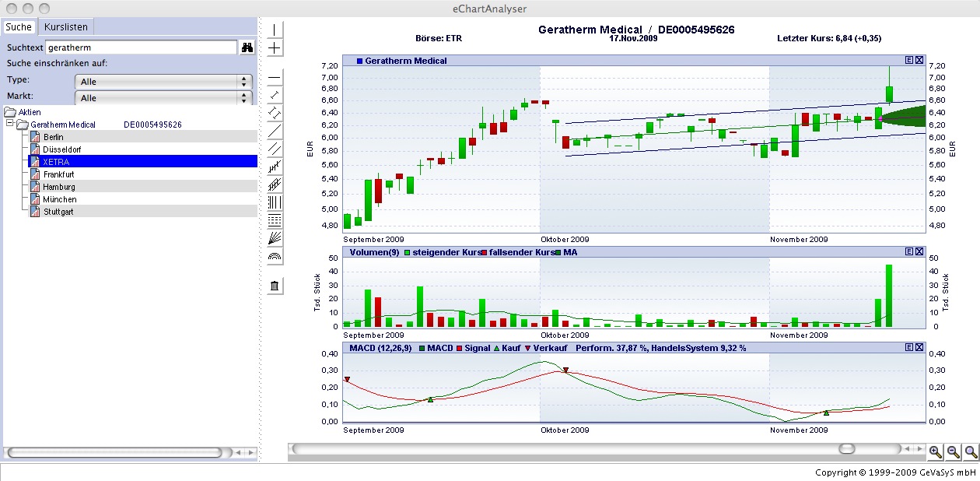This screenshot has height=481, width=980.
Task: Select the crosshair cursor tool
Action: point(275,48)
